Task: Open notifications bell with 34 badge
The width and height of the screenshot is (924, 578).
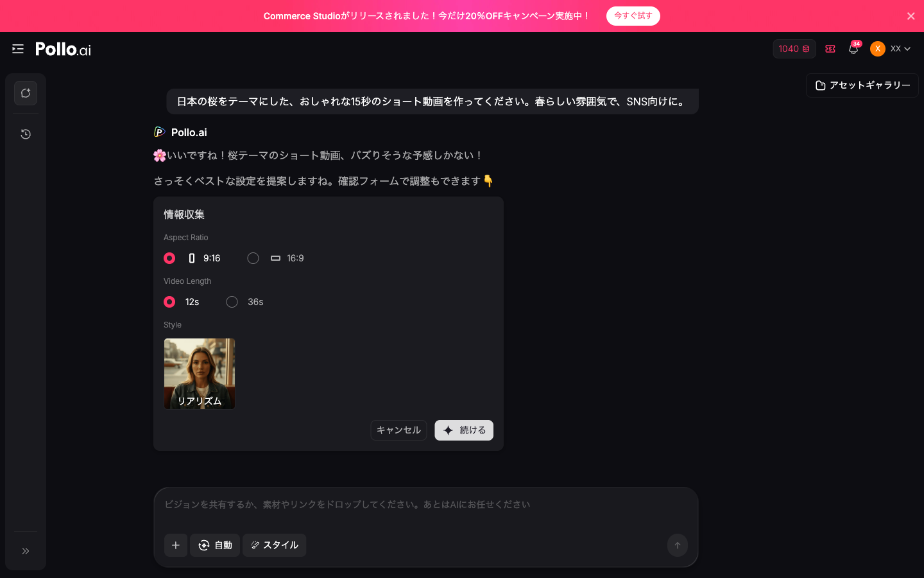Action: [853, 49]
